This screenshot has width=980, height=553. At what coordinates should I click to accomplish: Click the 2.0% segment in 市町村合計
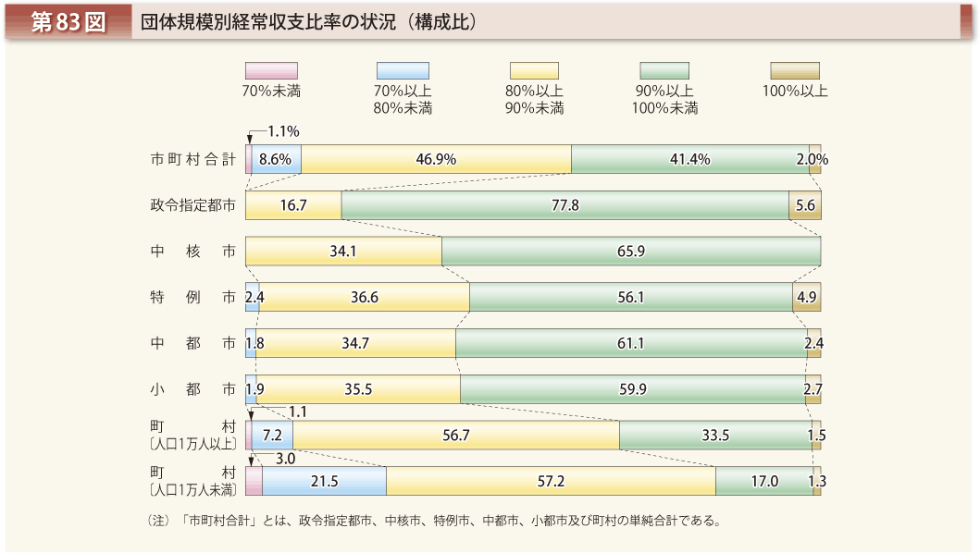click(815, 159)
